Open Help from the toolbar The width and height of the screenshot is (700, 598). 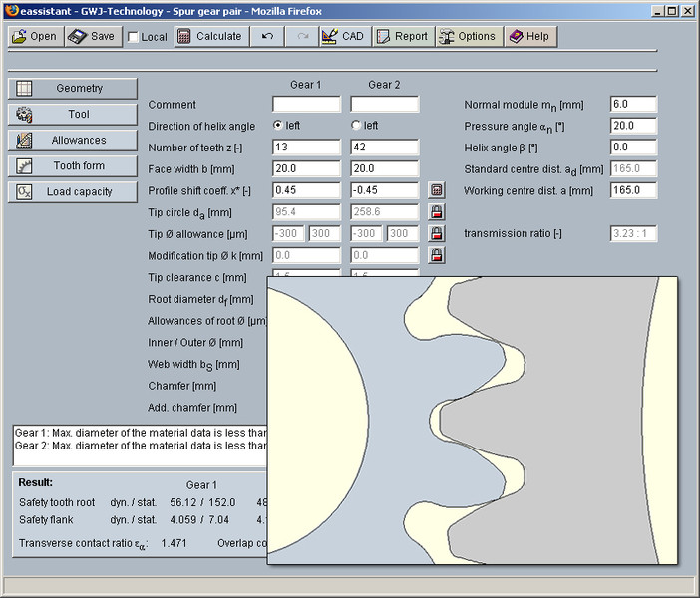(x=528, y=36)
